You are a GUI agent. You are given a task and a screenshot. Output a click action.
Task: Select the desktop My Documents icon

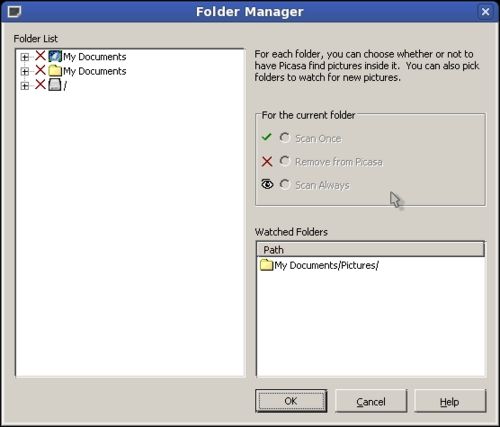point(55,56)
